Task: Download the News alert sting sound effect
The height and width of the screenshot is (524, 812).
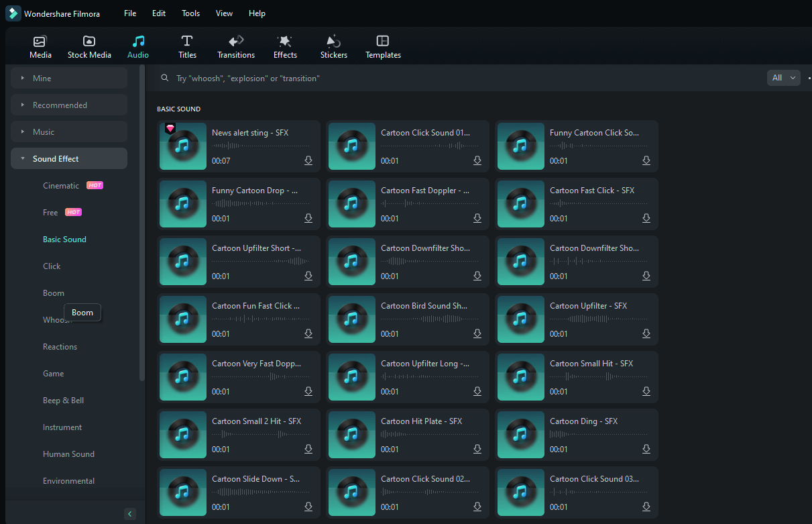Action: click(308, 160)
